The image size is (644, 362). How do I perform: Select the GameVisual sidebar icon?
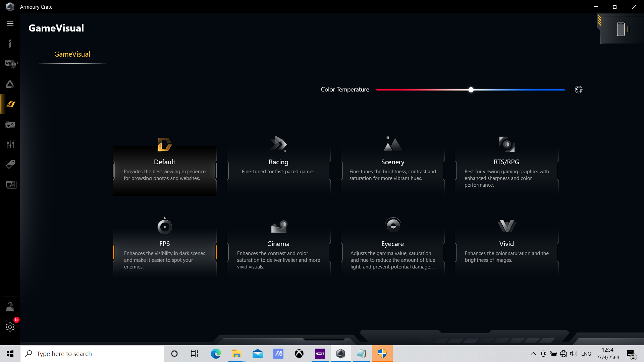(11, 104)
